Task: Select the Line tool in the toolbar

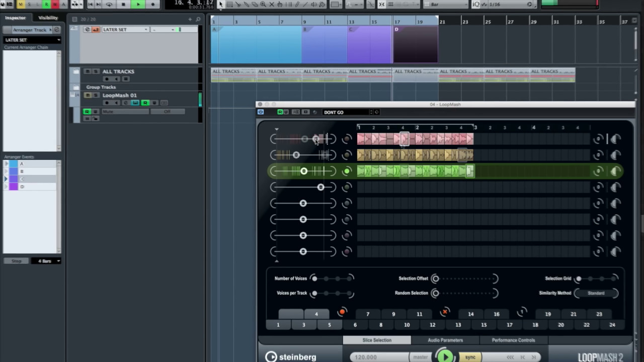Action: [305, 5]
